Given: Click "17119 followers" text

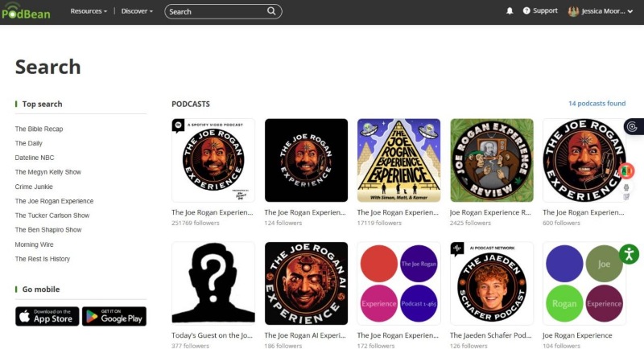Looking at the screenshot, I should click(379, 223).
